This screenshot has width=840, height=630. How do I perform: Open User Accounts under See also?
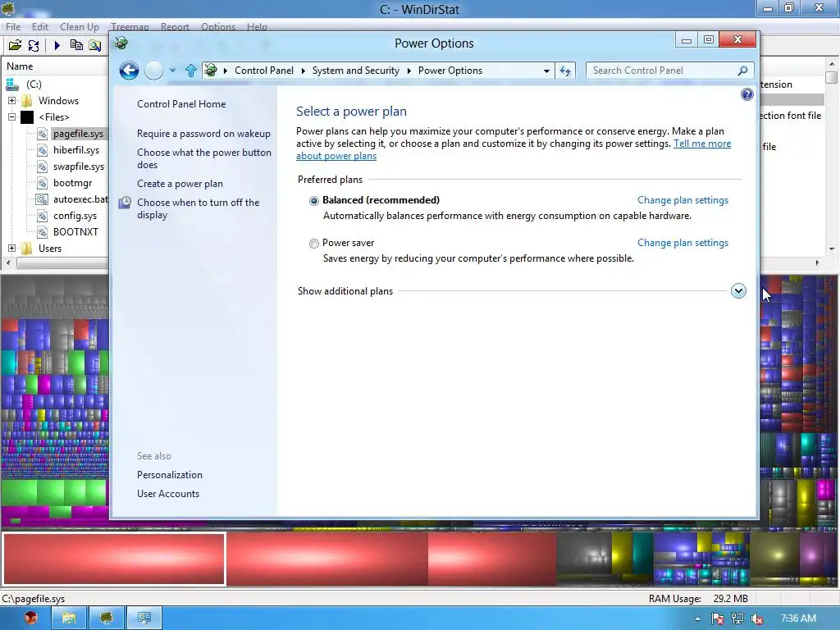click(168, 493)
